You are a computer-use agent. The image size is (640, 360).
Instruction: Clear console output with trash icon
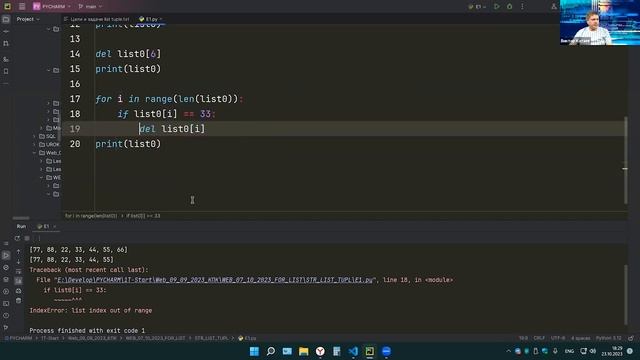(x=18, y=301)
